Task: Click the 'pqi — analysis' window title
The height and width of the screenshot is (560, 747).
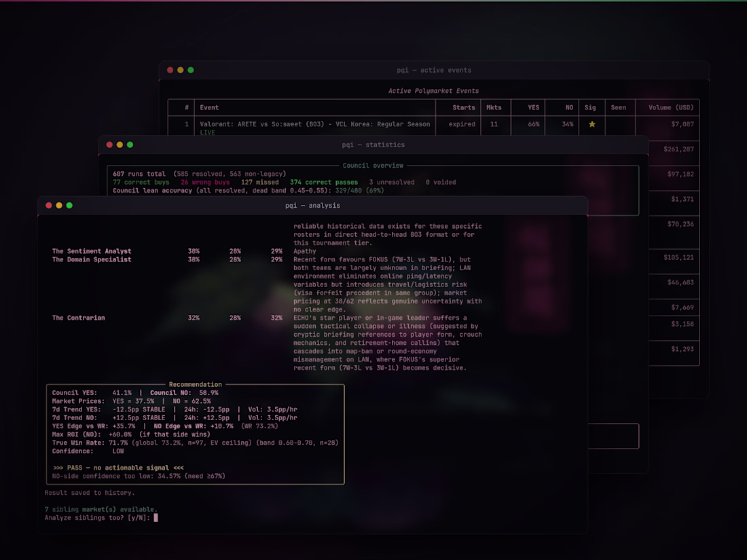Action: 312,205
